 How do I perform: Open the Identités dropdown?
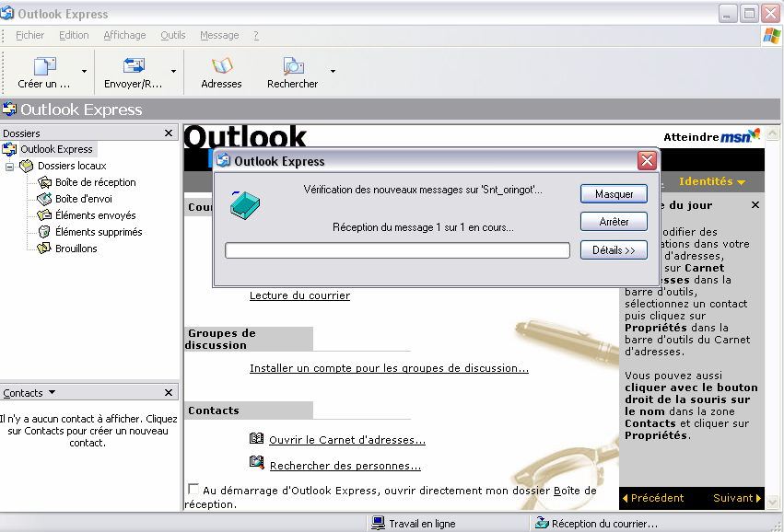(712, 181)
